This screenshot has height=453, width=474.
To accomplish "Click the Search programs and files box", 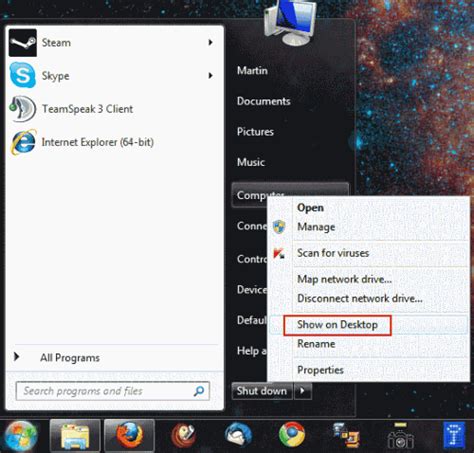I will tap(113, 391).
